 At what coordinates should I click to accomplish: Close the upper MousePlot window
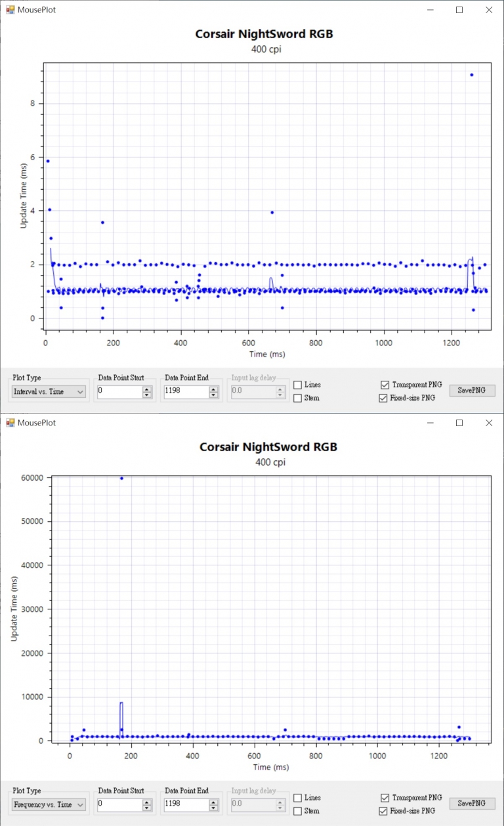pos(489,10)
